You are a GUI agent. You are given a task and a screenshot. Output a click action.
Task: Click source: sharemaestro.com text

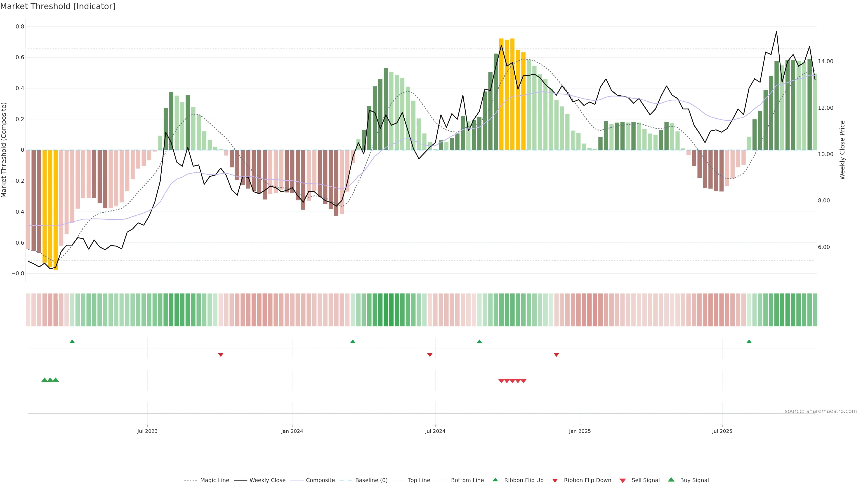coord(821,411)
